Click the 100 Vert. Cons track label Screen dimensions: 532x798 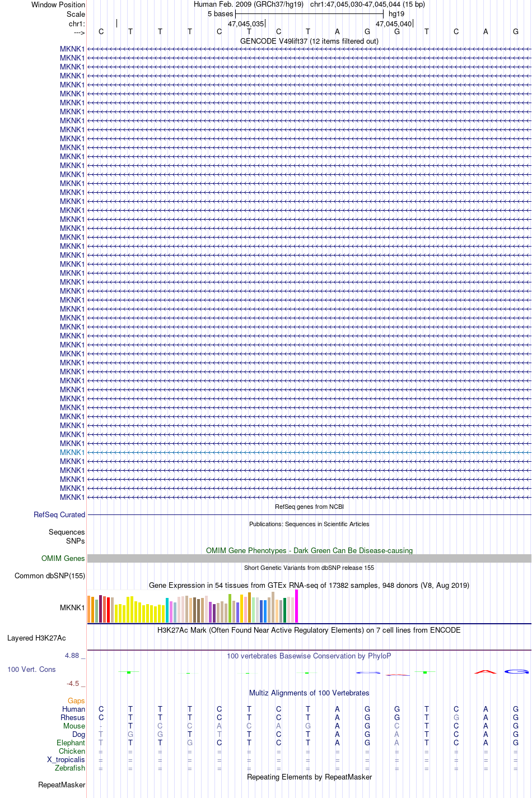coord(31,669)
